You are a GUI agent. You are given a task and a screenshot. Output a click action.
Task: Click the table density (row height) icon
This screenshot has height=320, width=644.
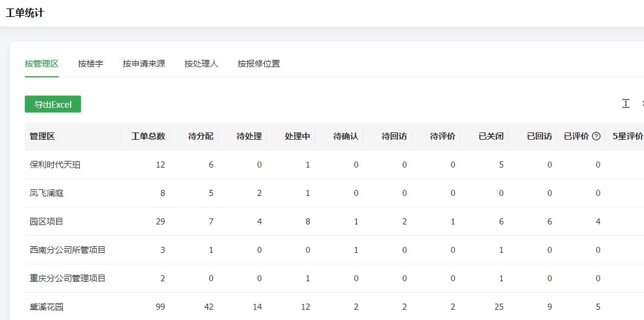pyautogui.click(x=626, y=104)
